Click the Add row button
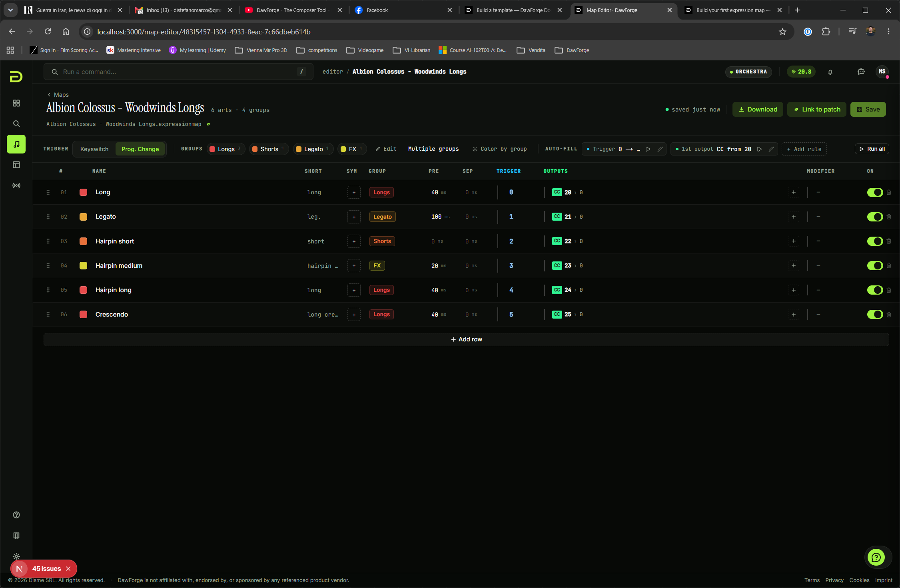The image size is (900, 588). [x=466, y=339]
